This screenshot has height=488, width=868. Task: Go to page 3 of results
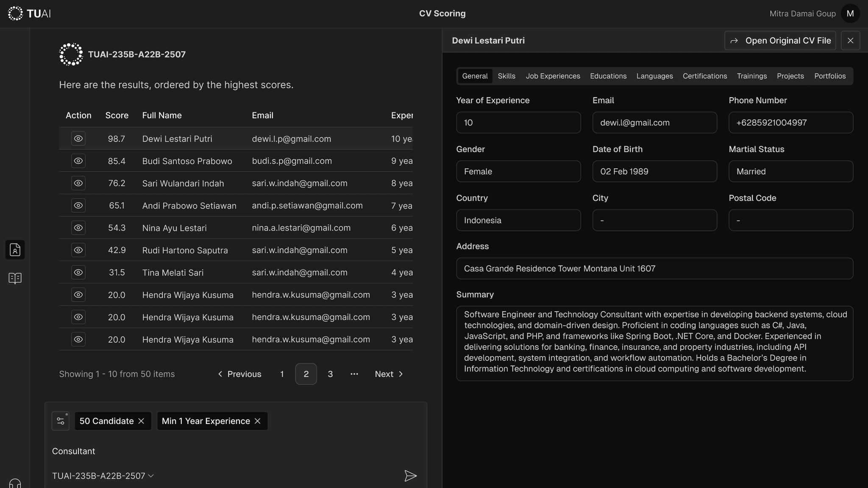pos(330,374)
